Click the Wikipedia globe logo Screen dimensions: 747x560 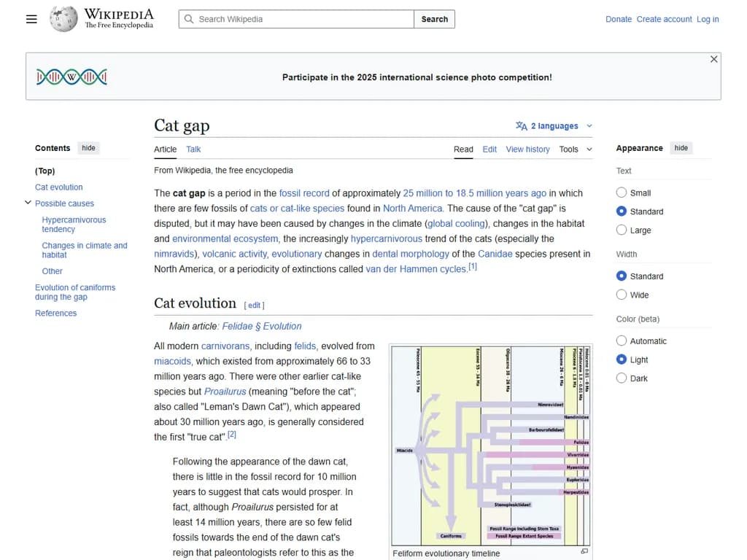point(63,19)
